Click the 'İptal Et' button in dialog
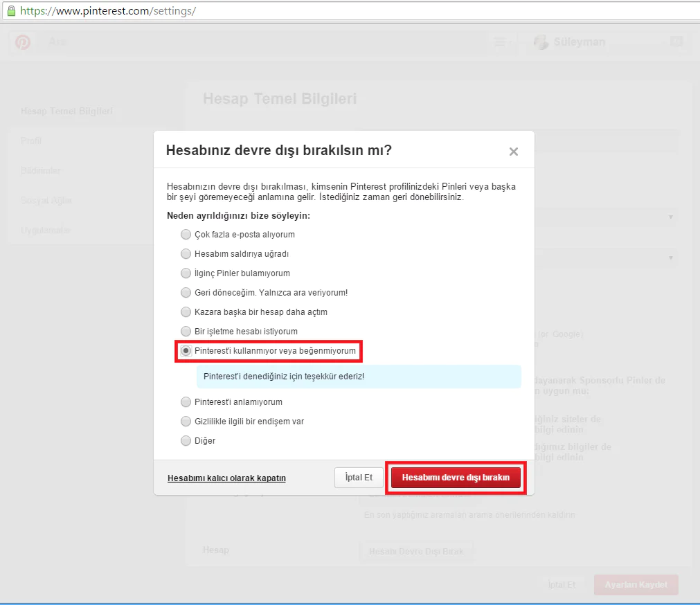 (359, 478)
